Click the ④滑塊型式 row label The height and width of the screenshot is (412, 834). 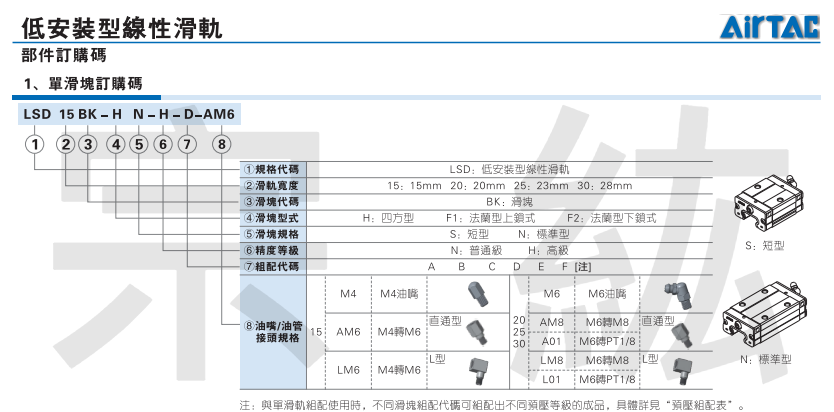coord(272,218)
